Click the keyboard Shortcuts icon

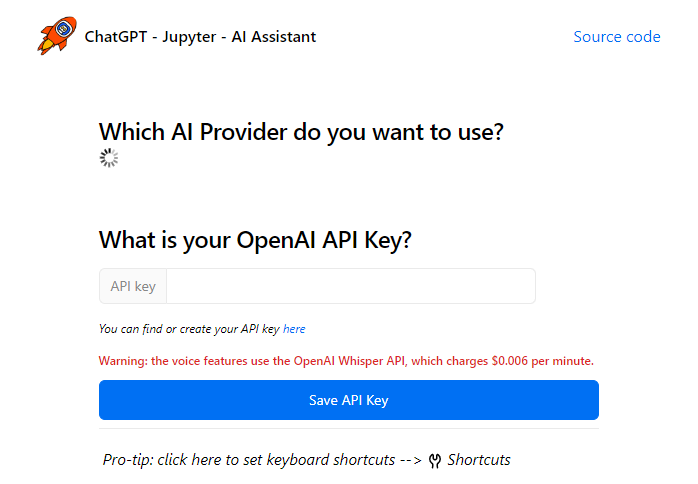(435, 461)
